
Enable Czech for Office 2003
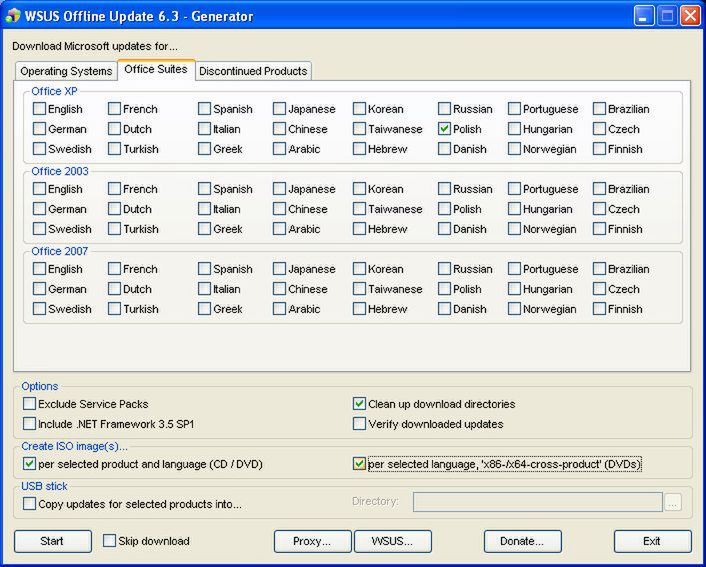[x=599, y=209]
